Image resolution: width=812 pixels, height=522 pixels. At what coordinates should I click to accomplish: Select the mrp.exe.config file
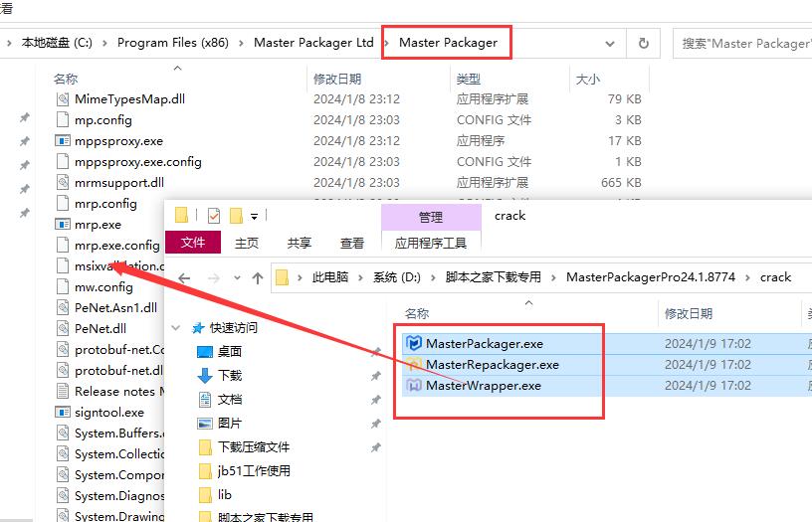coord(116,246)
